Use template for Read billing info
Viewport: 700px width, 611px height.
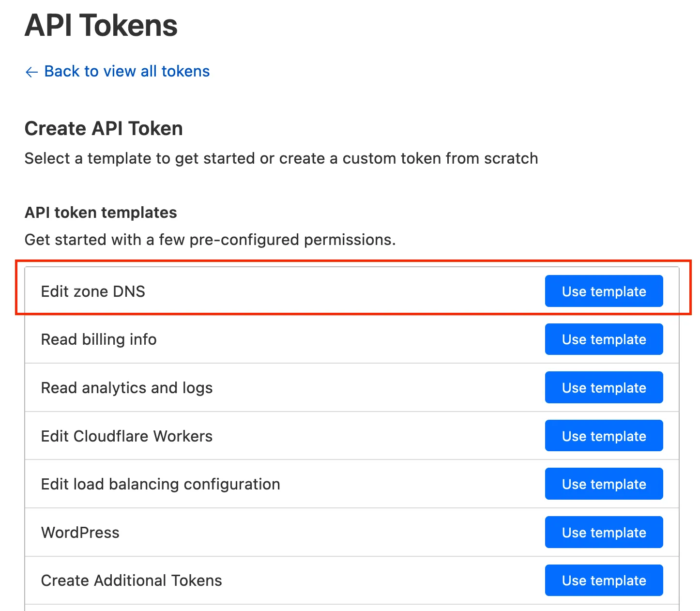603,339
